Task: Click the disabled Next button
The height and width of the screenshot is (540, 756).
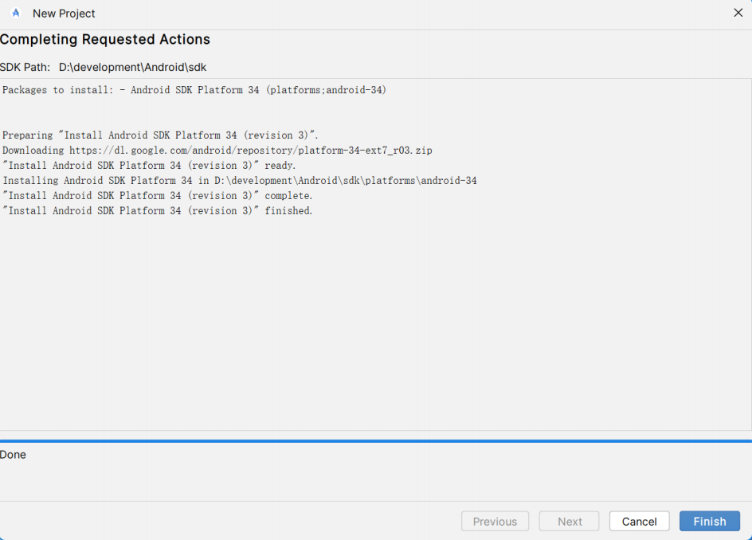Action: click(x=569, y=521)
